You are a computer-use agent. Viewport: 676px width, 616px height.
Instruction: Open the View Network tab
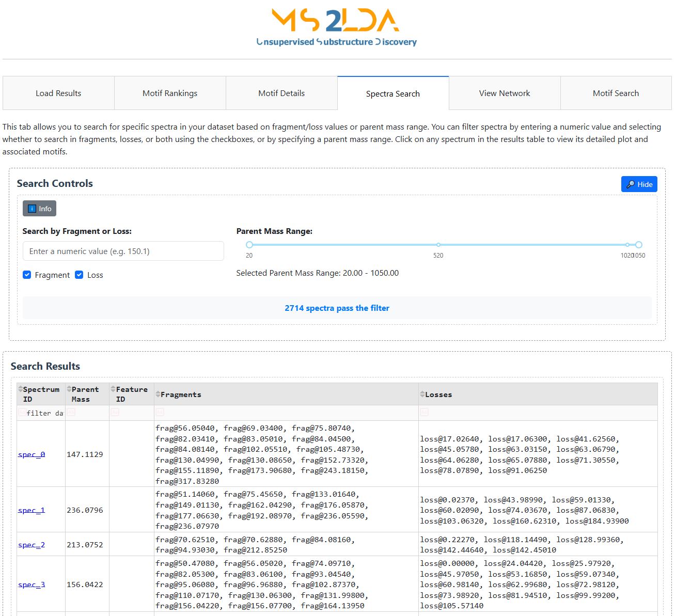click(x=505, y=93)
